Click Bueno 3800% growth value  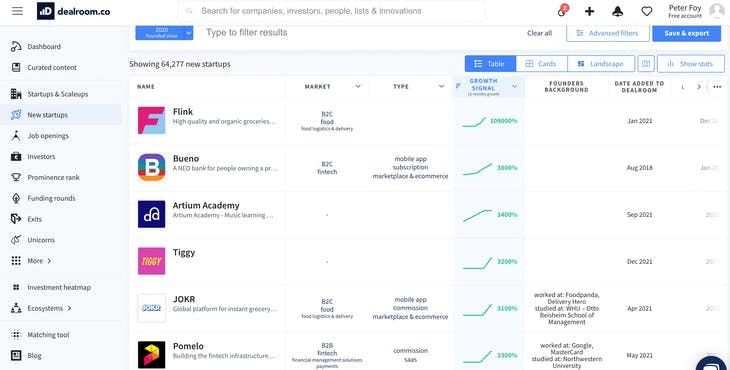(507, 168)
